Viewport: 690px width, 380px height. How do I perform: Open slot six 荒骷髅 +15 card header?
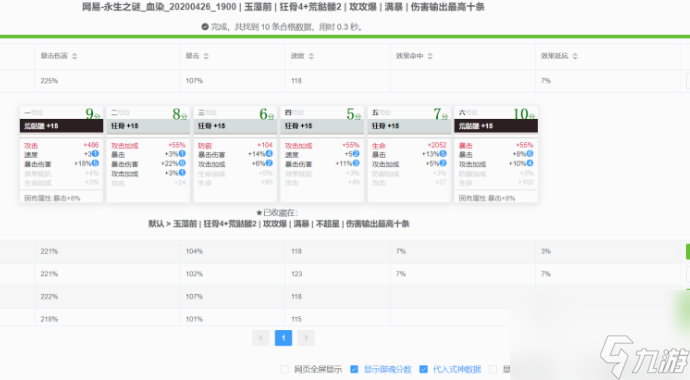(496, 126)
